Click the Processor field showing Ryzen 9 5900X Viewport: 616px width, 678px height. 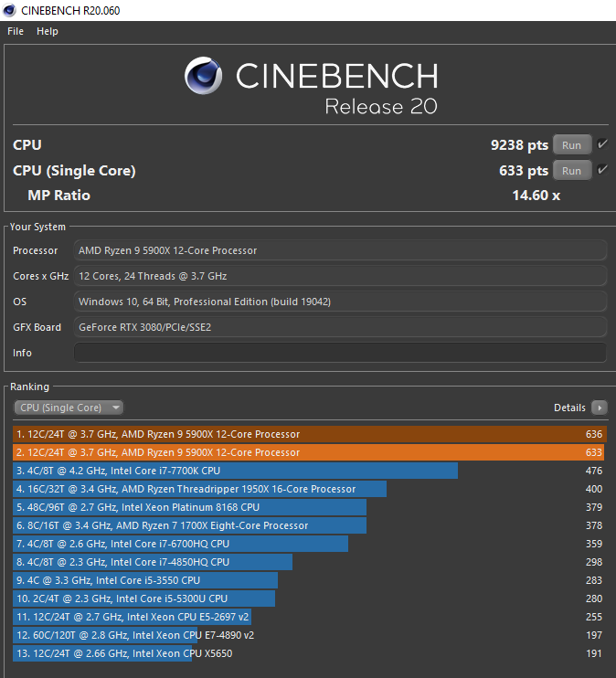coord(340,250)
